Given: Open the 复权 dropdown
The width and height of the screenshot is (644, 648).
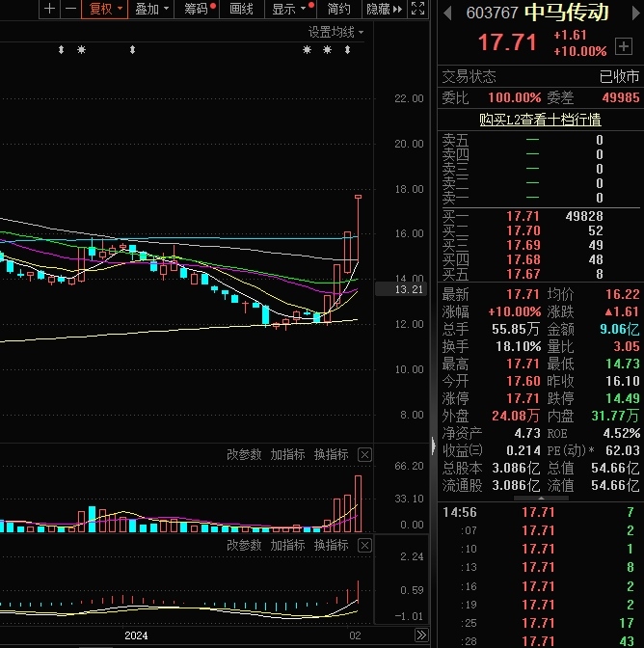Looking at the screenshot, I should (105, 9).
